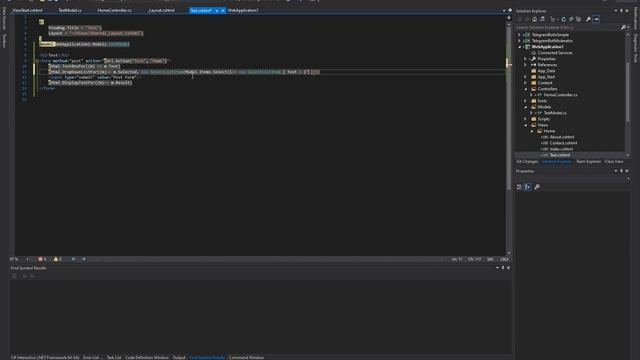This screenshot has width=640, height=360.
Task: Open the _Layout.cshtml editor tab
Action: coord(161,10)
